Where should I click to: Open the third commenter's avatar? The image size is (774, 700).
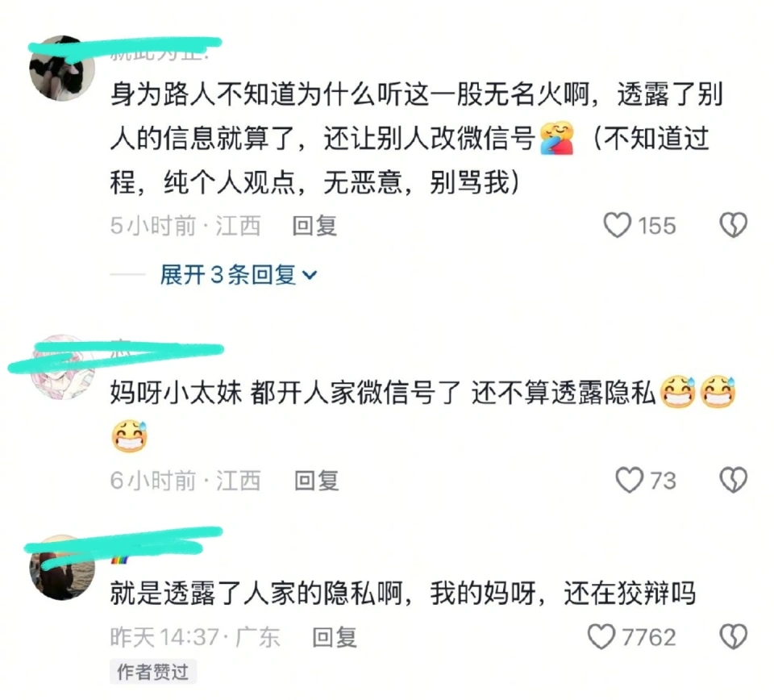(62, 568)
